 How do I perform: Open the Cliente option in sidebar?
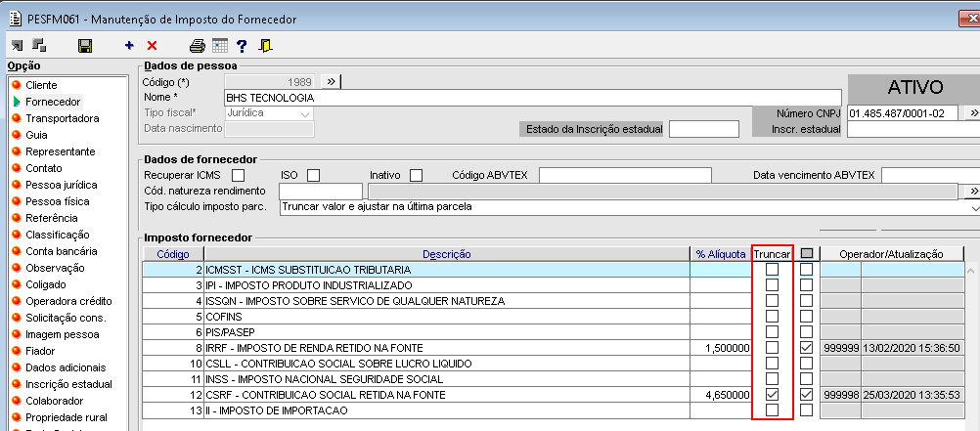click(x=41, y=85)
